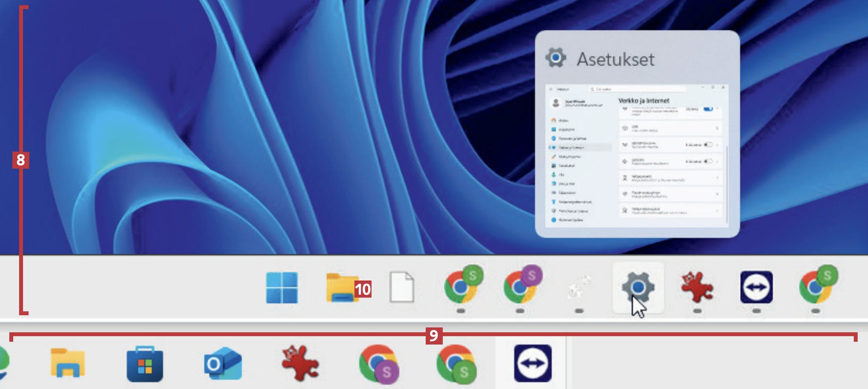This screenshot has width=868, height=389.
Task: Open TeamViewer in the upper taskbar
Action: click(x=756, y=287)
